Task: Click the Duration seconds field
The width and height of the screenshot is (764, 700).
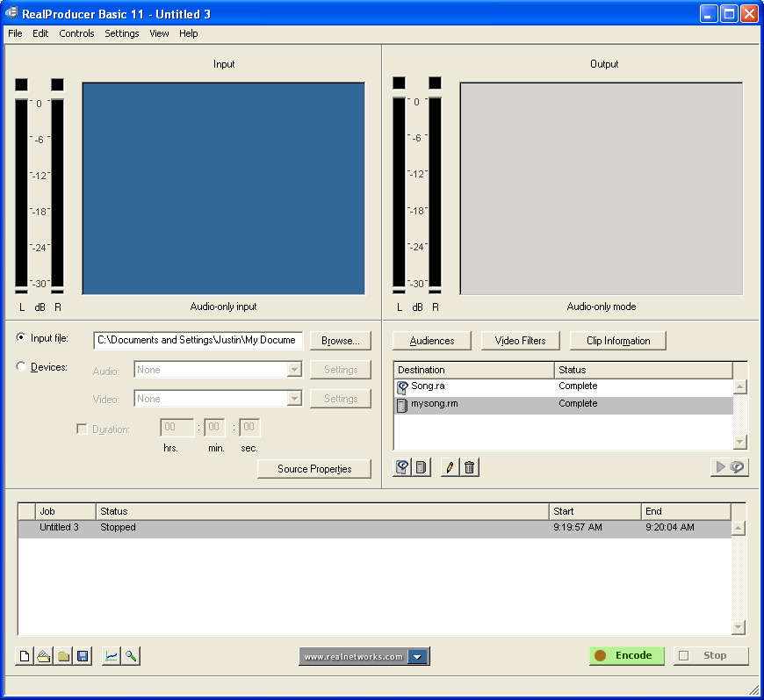Action: click(249, 428)
